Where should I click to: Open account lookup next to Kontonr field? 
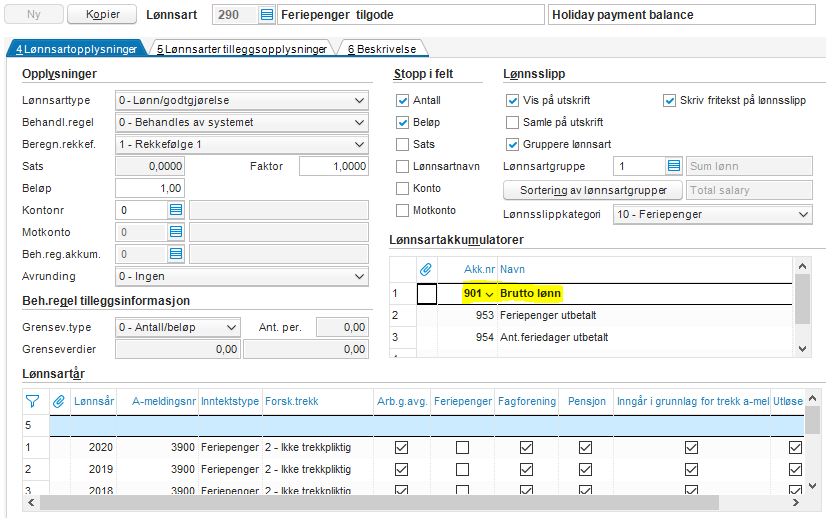[176, 210]
